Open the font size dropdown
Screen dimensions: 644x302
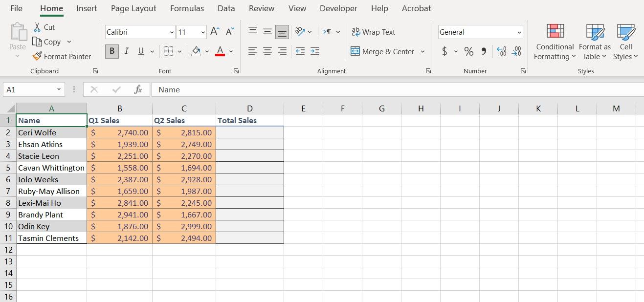tap(203, 32)
